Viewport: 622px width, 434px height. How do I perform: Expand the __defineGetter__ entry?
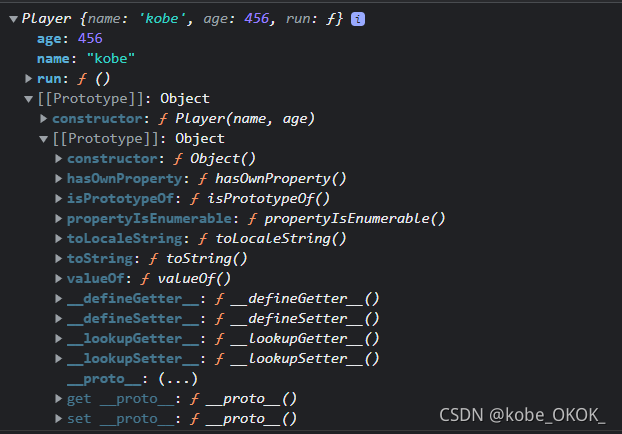tap(59, 298)
